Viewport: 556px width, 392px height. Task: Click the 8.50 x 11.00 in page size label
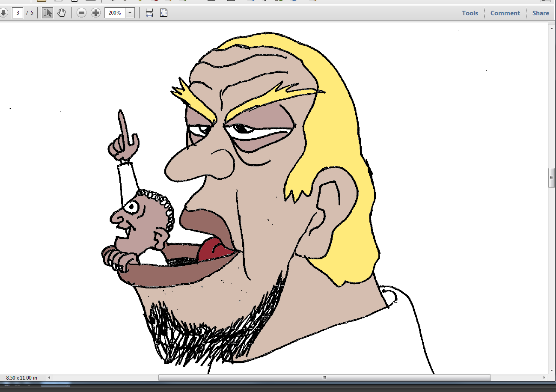pos(21,378)
